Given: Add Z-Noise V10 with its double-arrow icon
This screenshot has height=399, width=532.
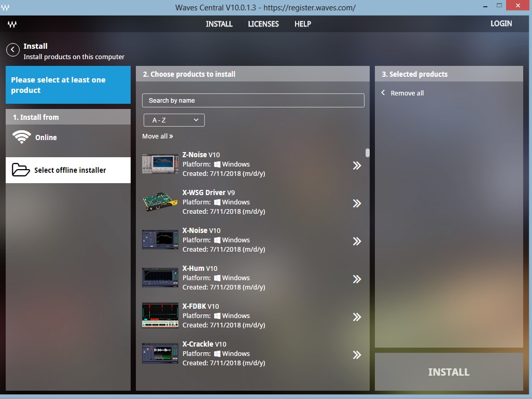Looking at the screenshot, I should (x=357, y=166).
